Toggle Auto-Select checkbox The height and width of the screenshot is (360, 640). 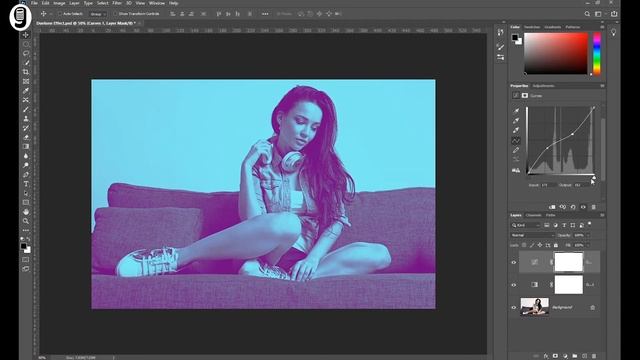[60, 14]
